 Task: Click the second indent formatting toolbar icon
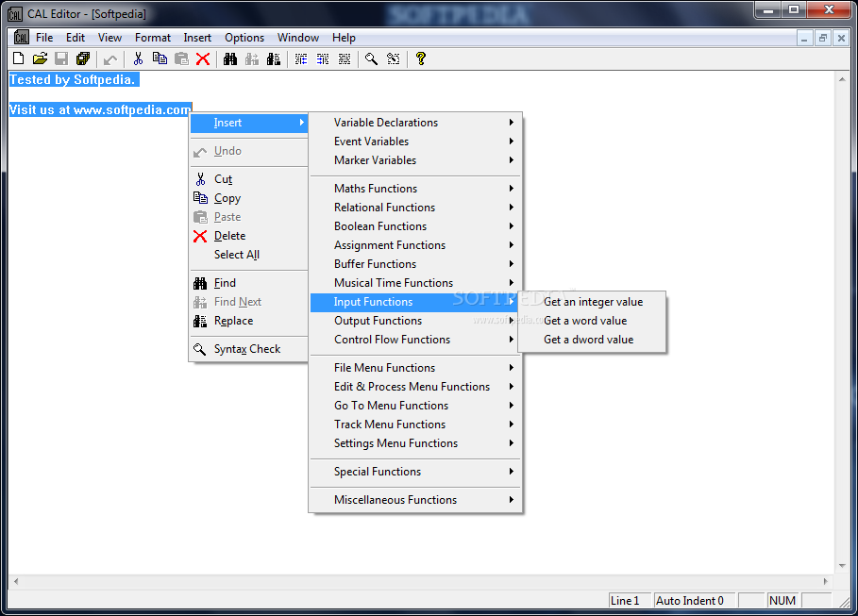(323, 58)
